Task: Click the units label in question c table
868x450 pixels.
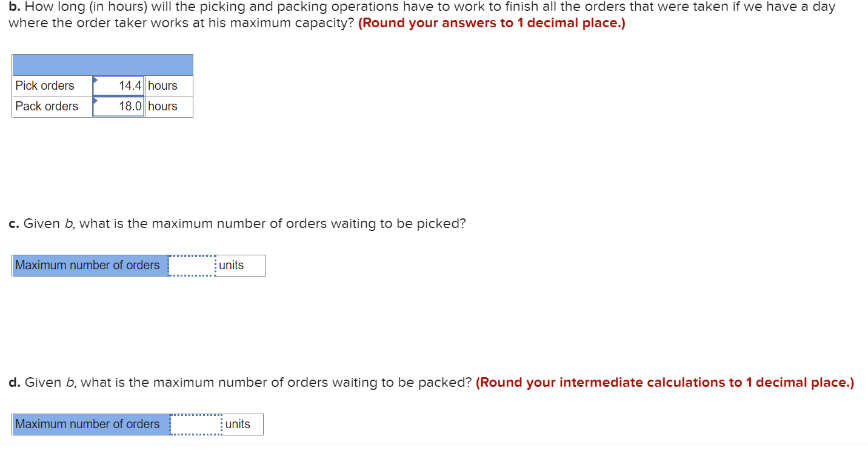Action: [x=233, y=265]
